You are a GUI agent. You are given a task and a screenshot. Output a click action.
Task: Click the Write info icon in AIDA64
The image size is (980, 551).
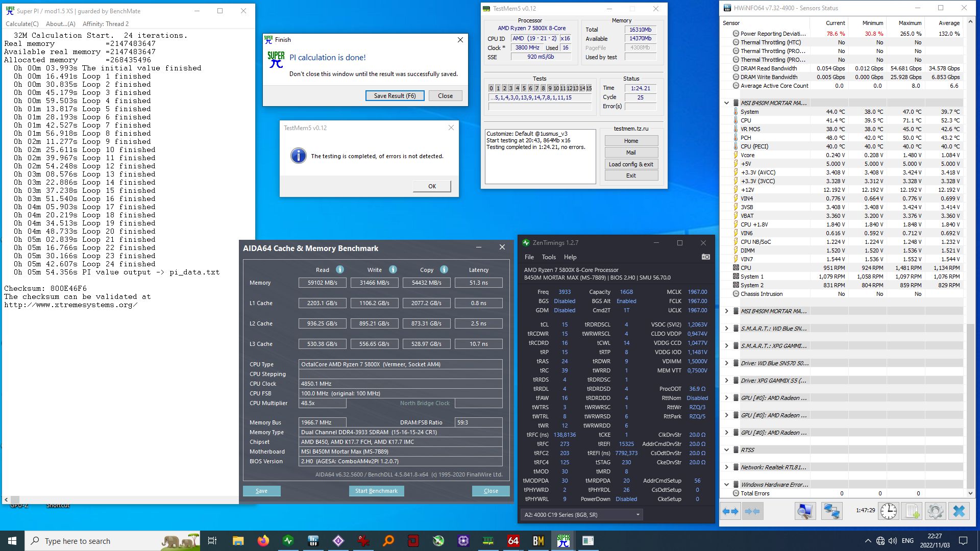(393, 270)
